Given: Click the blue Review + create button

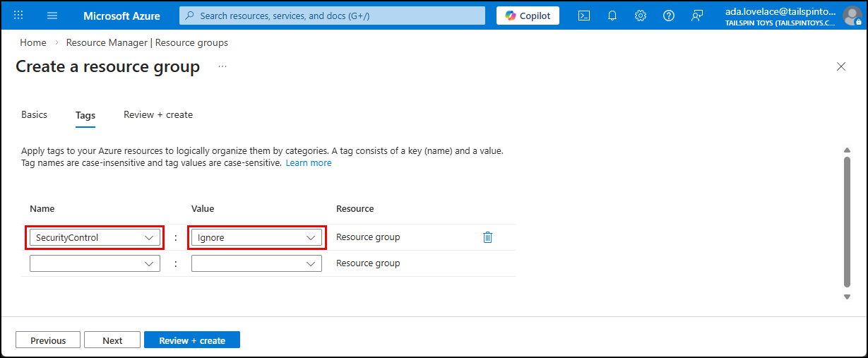Looking at the screenshot, I should 192,340.
